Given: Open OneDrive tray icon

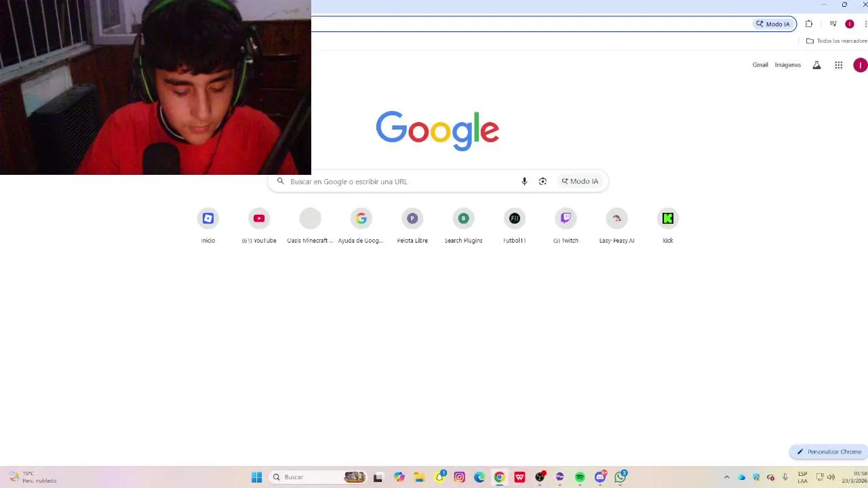Looking at the screenshot, I should point(742,477).
